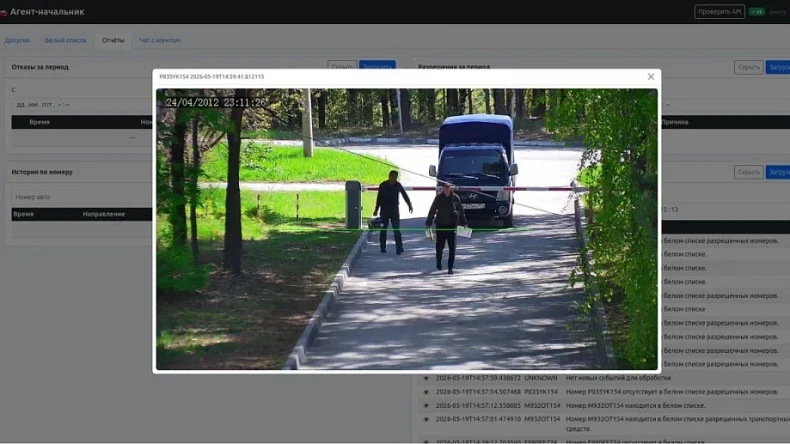Switch to Белый список tab
This screenshot has width=790, height=444.
(x=65, y=40)
